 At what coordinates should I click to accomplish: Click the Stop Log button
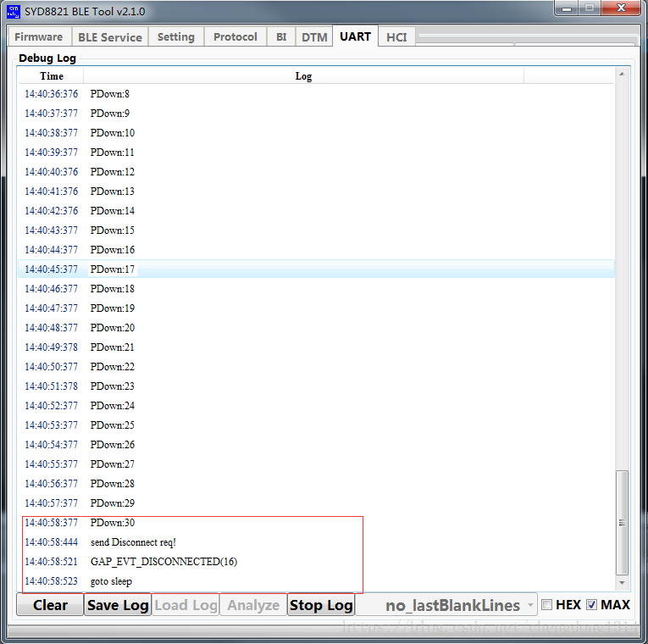click(x=321, y=605)
